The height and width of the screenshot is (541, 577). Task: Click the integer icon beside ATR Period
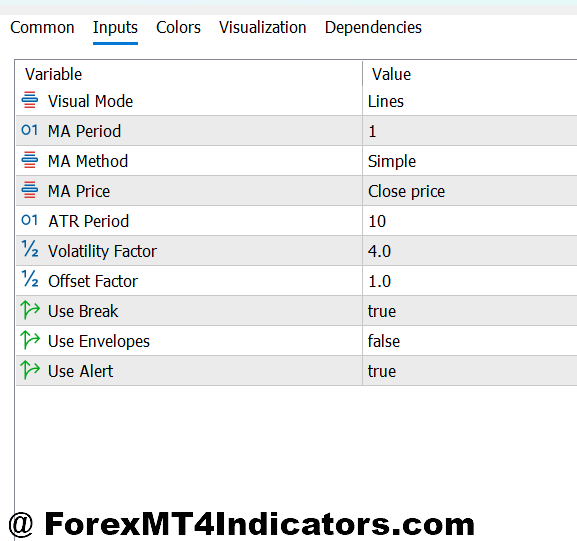click(30, 220)
